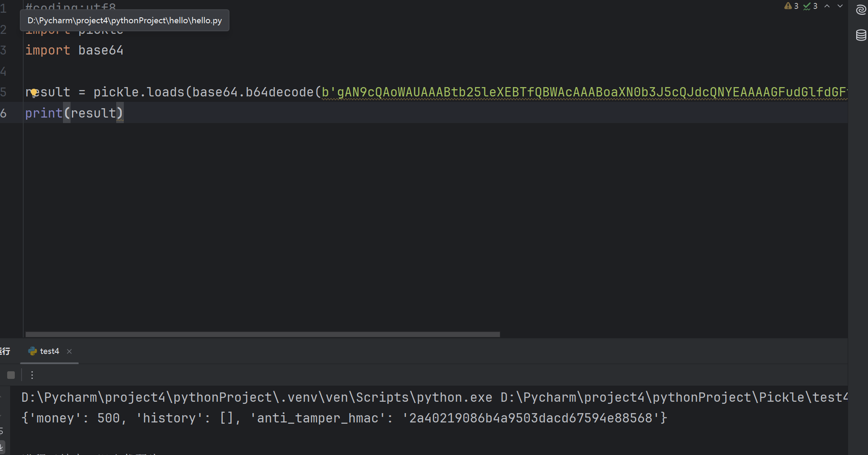The width and height of the screenshot is (868, 455).
Task: Click the hello.py file path tooltip
Action: (x=125, y=20)
